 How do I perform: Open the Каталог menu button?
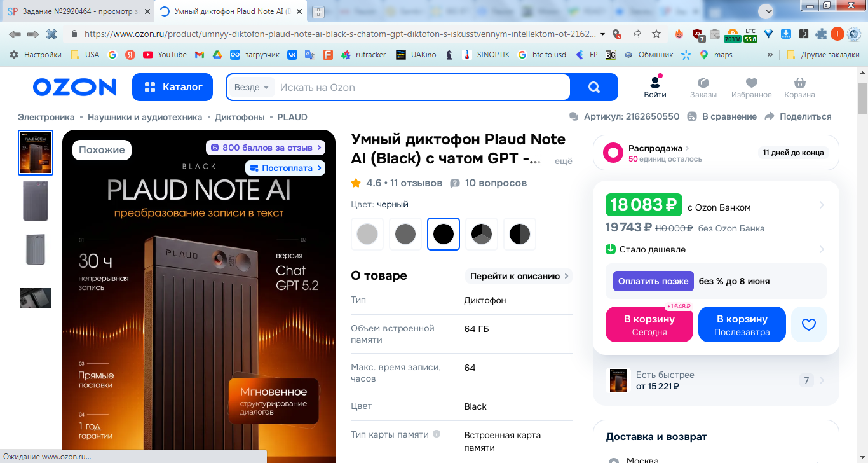172,87
